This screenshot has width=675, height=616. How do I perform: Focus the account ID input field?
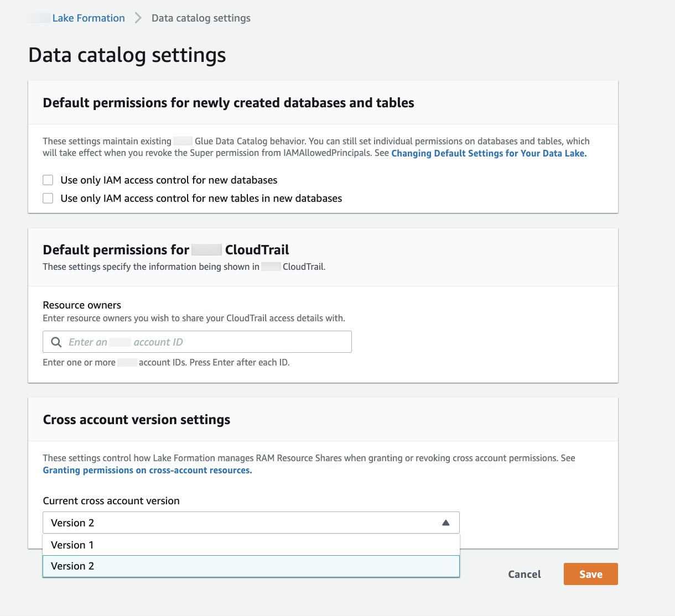point(205,342)
